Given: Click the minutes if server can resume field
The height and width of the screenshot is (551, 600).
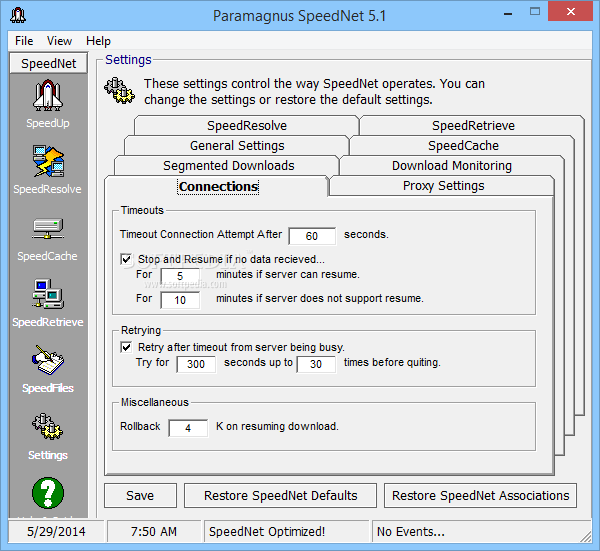Looking at the screenshot, I should click(x=180, y=276).
